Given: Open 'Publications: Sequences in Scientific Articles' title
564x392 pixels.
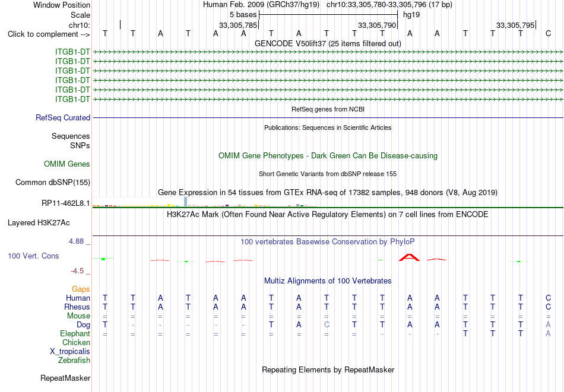Looking at the screenshot, I should coord(328,128).
